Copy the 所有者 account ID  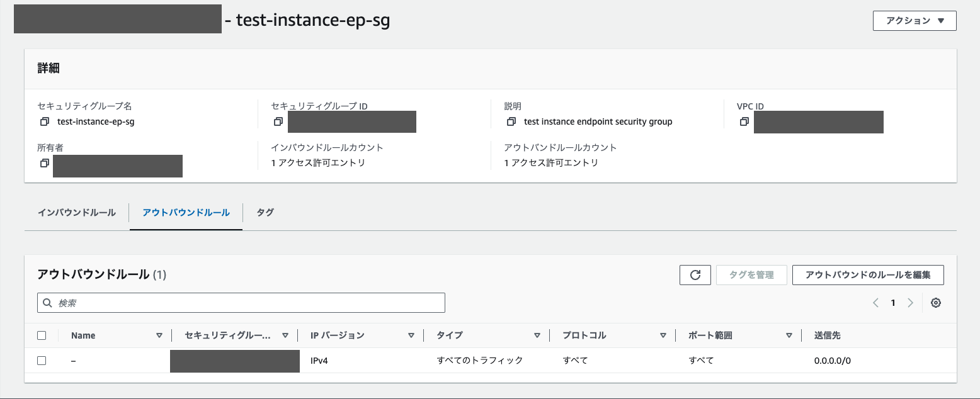44,163
